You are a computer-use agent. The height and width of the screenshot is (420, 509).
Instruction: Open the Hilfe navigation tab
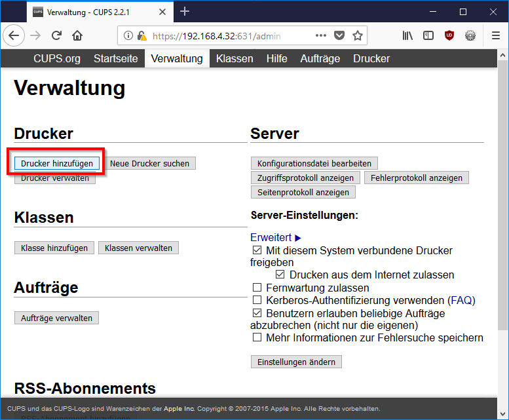click(276, 58)
